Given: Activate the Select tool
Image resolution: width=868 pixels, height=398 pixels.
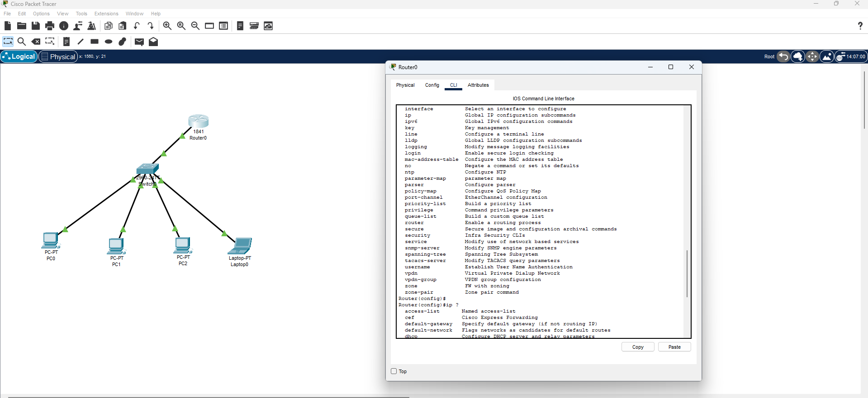Looking at the screenshot, I should [8, 42].
